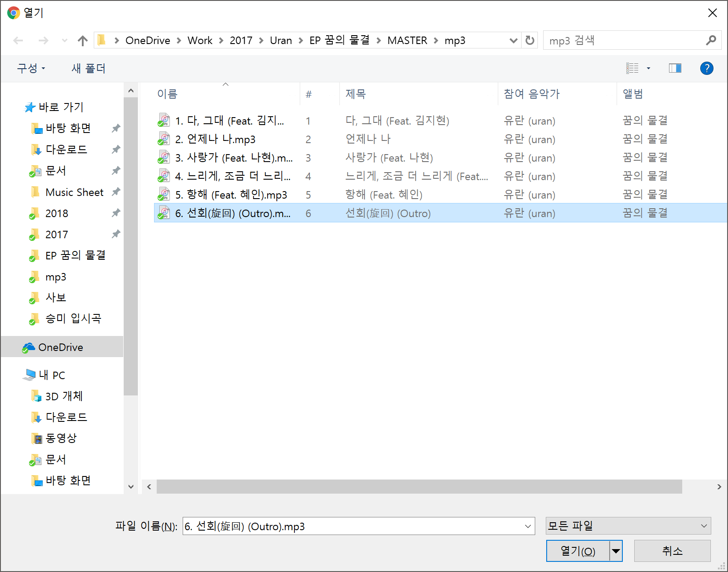Screen dimensions: 728x572
Task: Click folder icon at address bar start
Action: [102, 40]
